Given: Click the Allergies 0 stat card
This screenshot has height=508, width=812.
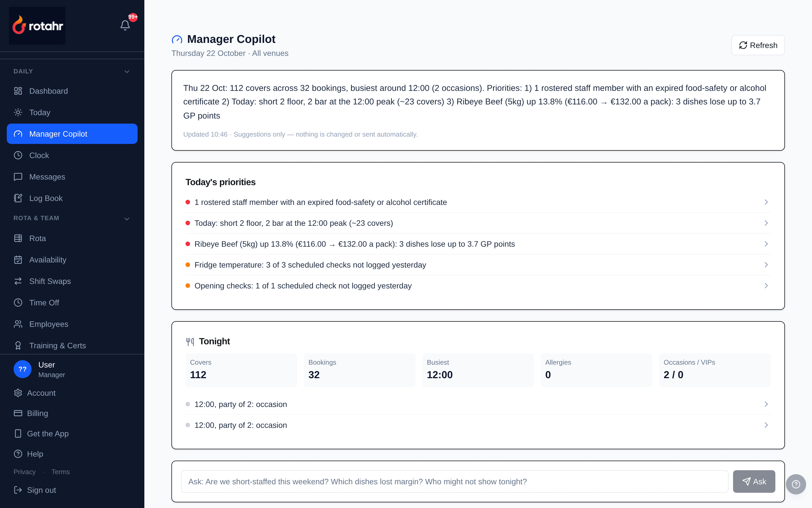Looking at the screenshot, I should (x=596, y=370).
